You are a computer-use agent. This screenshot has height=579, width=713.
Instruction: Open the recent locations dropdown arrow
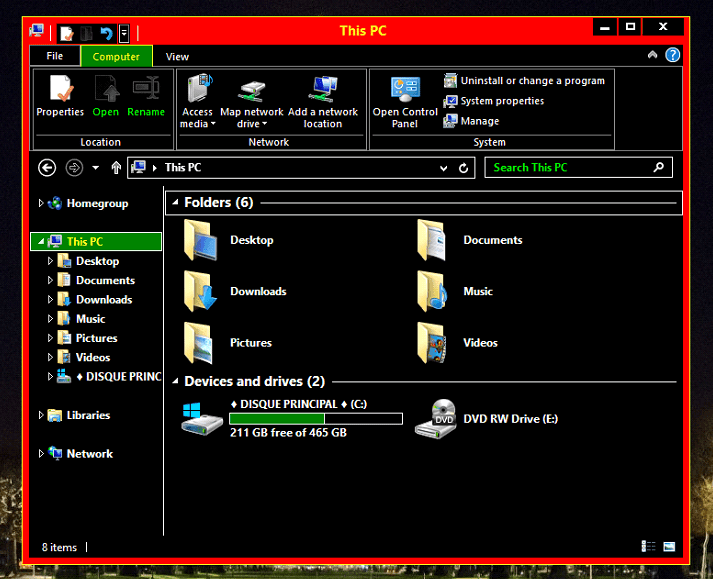point(96,168)
